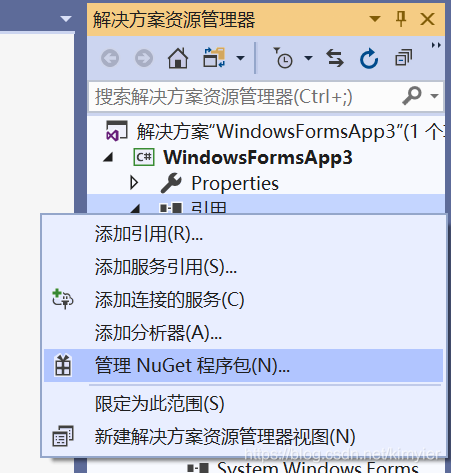Screen dimensions: 451x473
Task: Collapse the WindowsFormsApp3 project node
Action: tap(108, 157)
